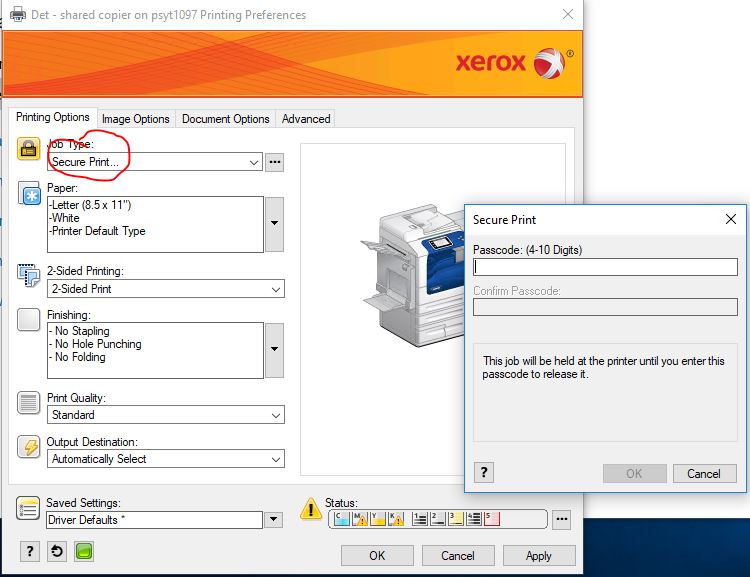Click the Paper summary list box
Screen dimensions: 750x577
pos(155,224)
